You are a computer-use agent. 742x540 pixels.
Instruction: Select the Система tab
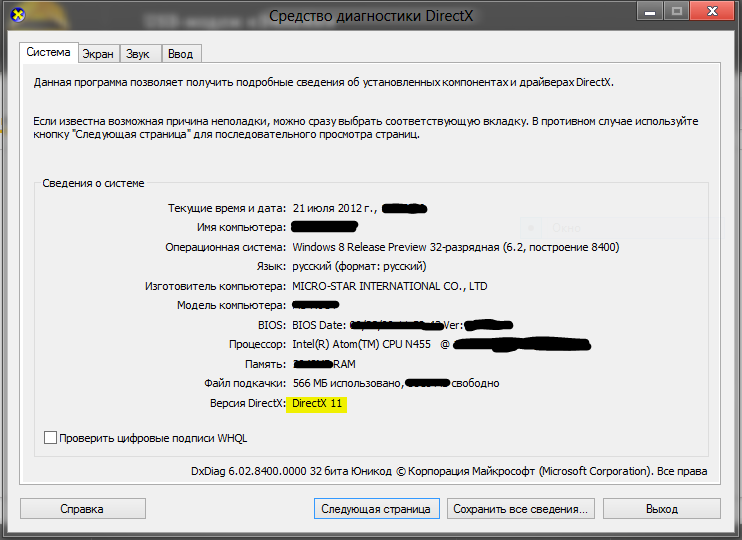coord(49,53)
